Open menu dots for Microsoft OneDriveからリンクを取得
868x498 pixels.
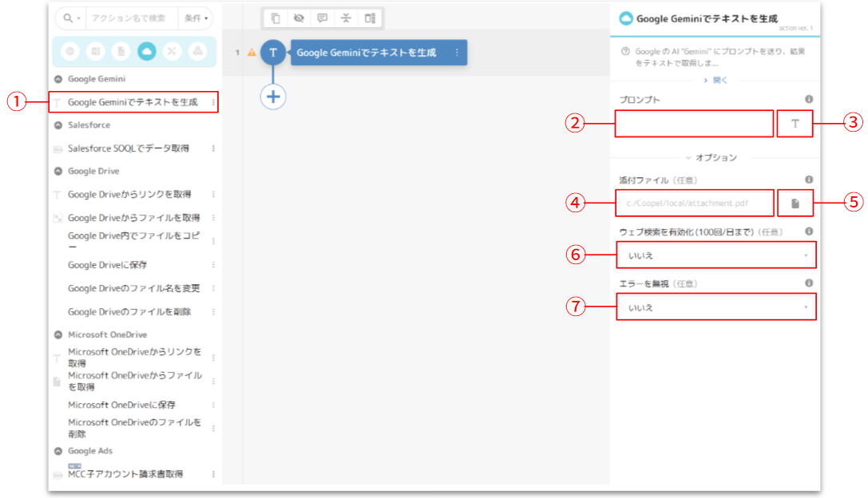(213, 358)
